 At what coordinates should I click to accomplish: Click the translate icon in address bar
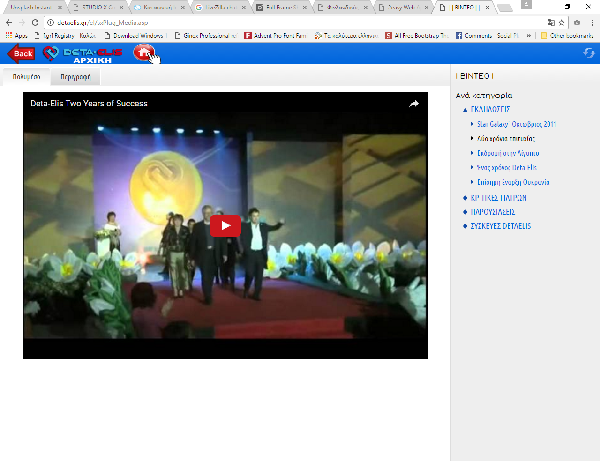[551, 23]
